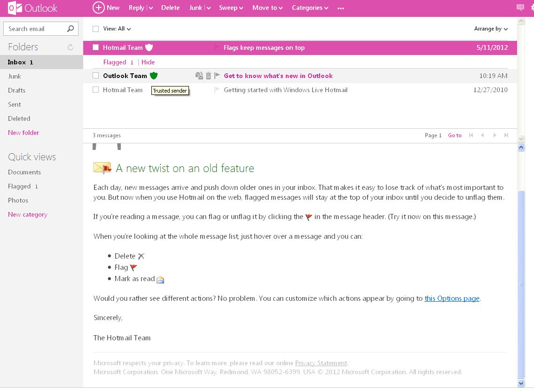Click the move icon on Outlook Team row
The image size is (534, 392).
click(x=199, y=76)
